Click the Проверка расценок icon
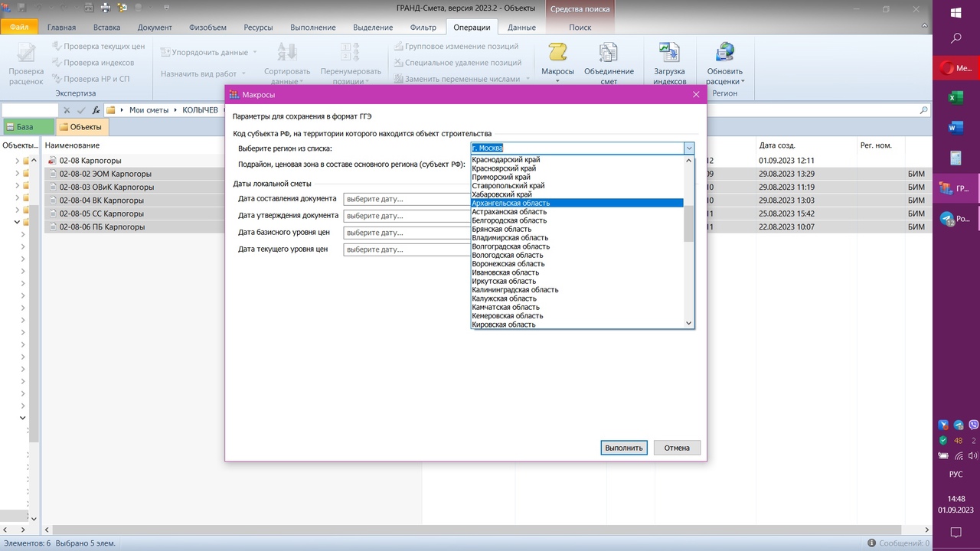The height and width of the screenshot is (551, 980). (x=26, y=55)
